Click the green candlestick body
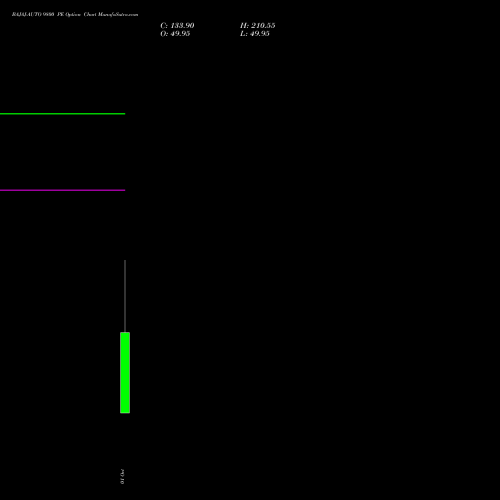The height and width of the screenshot is (500, 500). (x=125, y=373)
